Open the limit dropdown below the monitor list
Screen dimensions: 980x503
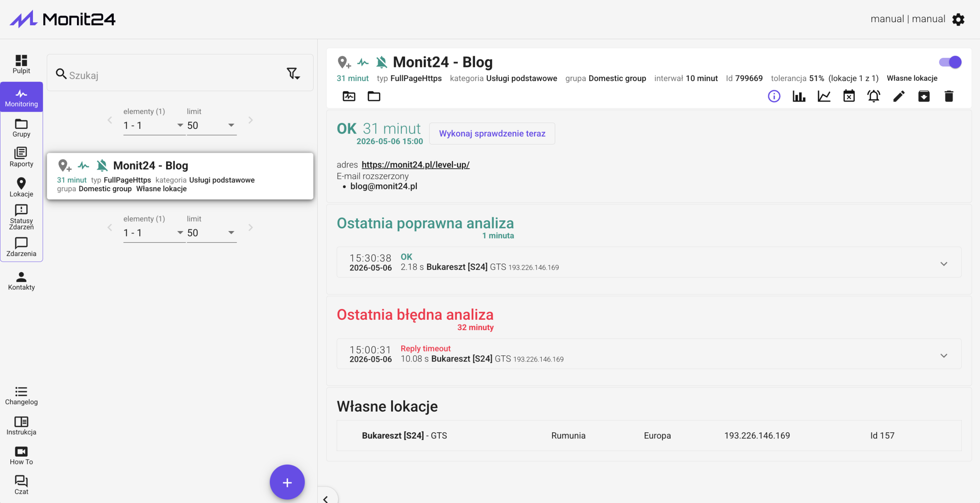(x=211, y=233)
